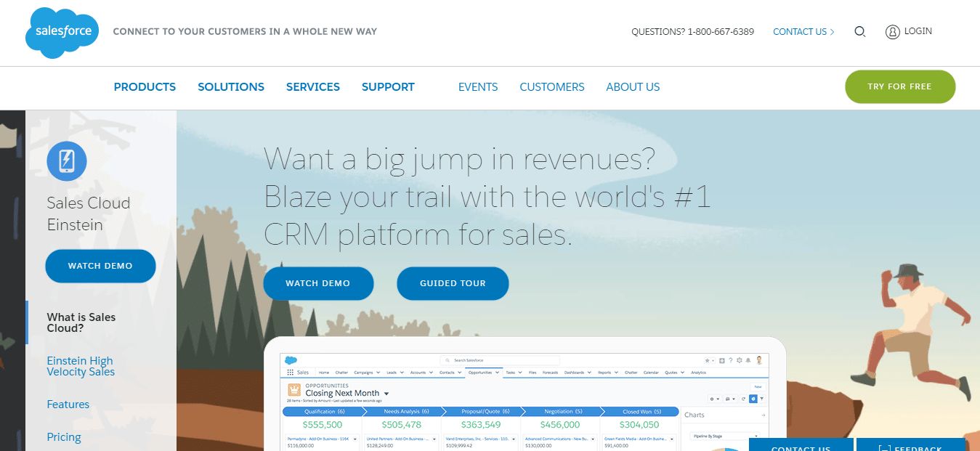
Task: Open the SUPPORT menu
Action: [388, 87]
